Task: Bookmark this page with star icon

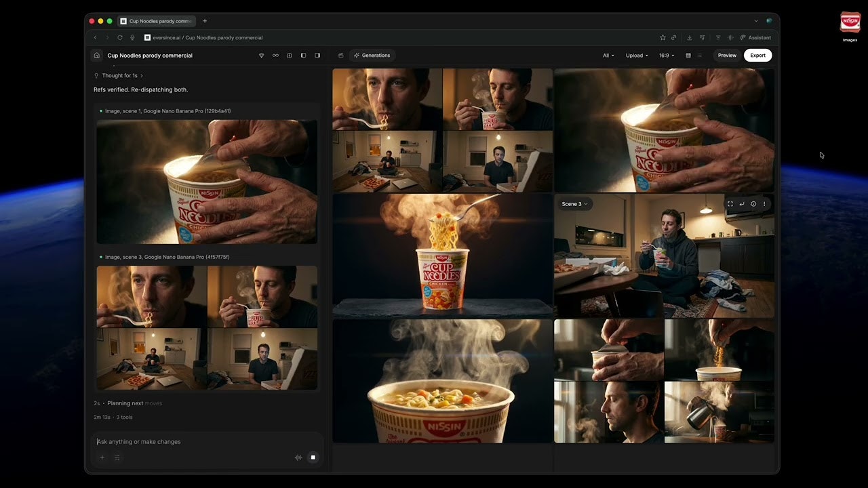Action: click(x=663, y=38)
